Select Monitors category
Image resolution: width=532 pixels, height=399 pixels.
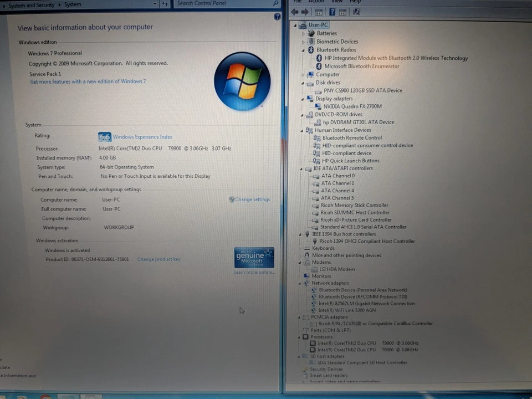point(321,276)
